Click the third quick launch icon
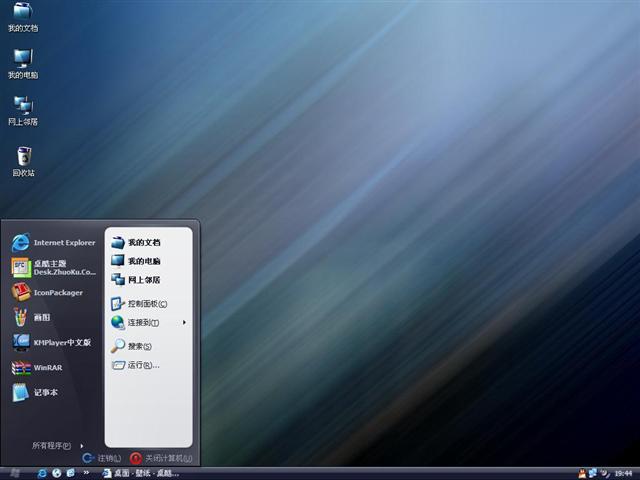This screenshot has height=480, width=640. [71, 473]
